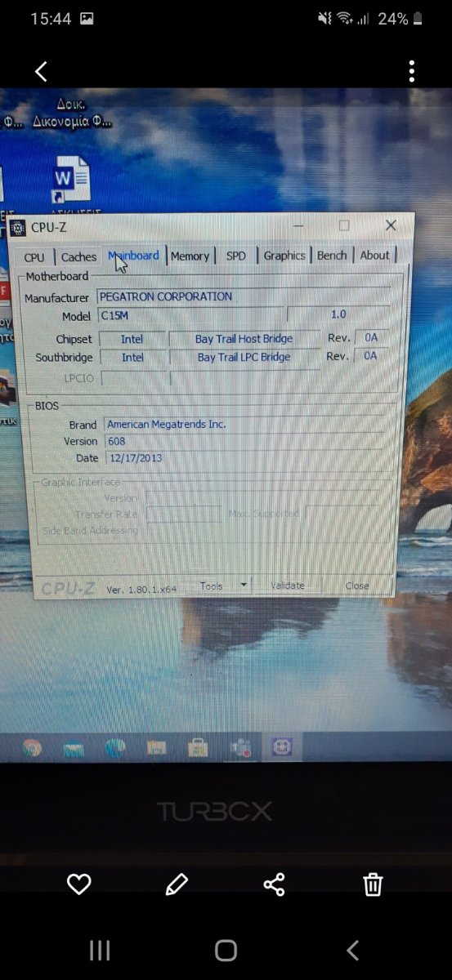Tap the pencil edit icon
The height and width of the screenshot is (980, 452).
tap(177, 884)
